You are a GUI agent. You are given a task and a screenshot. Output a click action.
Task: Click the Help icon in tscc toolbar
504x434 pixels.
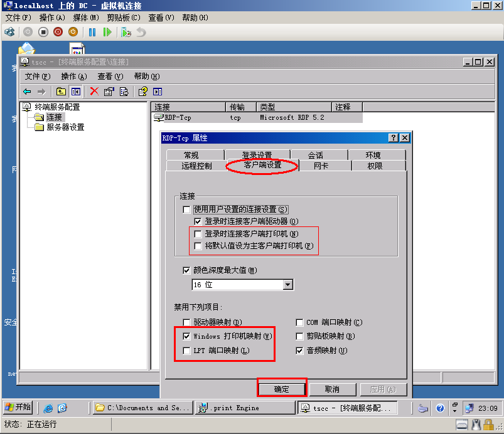click(142, 92)
